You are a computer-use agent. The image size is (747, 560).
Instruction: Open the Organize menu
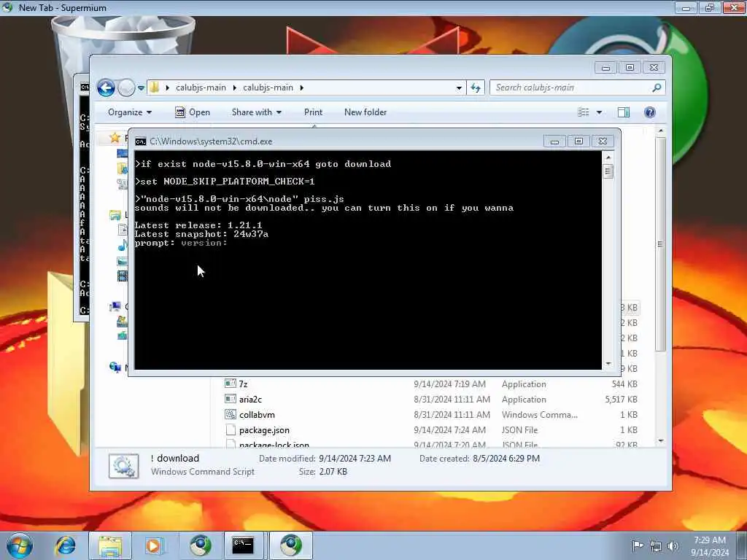click(x=130, y=112)
